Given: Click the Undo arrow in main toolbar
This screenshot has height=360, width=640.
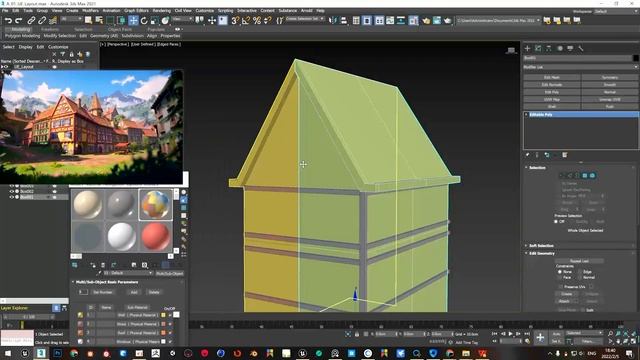Looking at the screenshot, I should tap(8, 20).
